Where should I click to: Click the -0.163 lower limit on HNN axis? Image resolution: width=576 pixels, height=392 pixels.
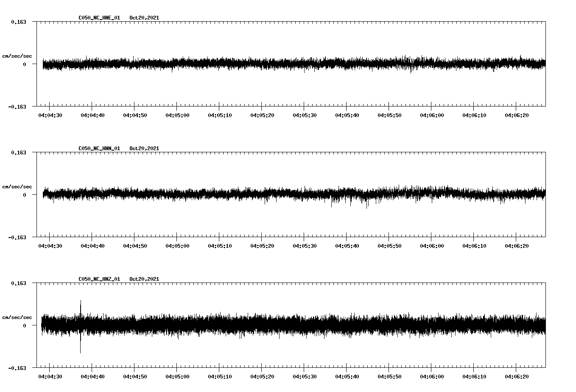point(17,237)
